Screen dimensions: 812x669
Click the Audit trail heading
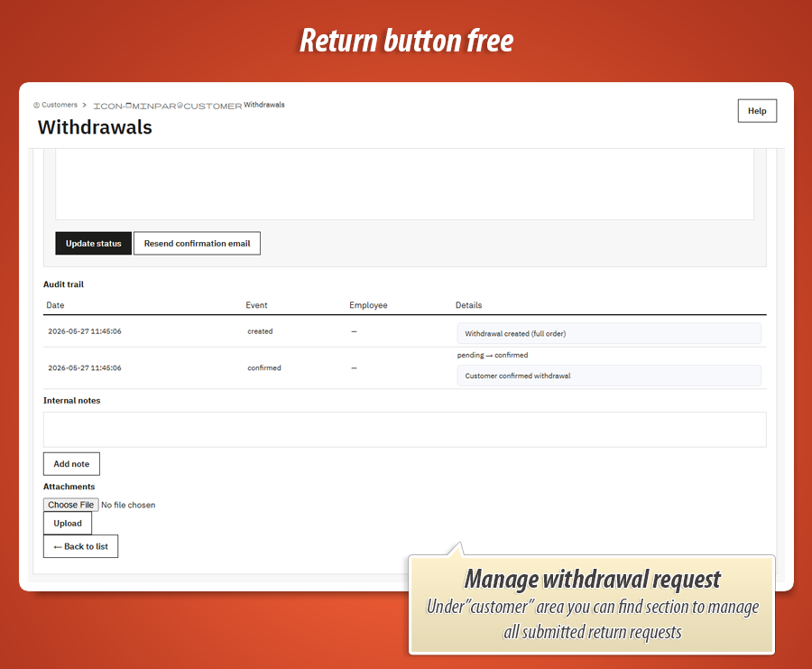pos(63,284)
